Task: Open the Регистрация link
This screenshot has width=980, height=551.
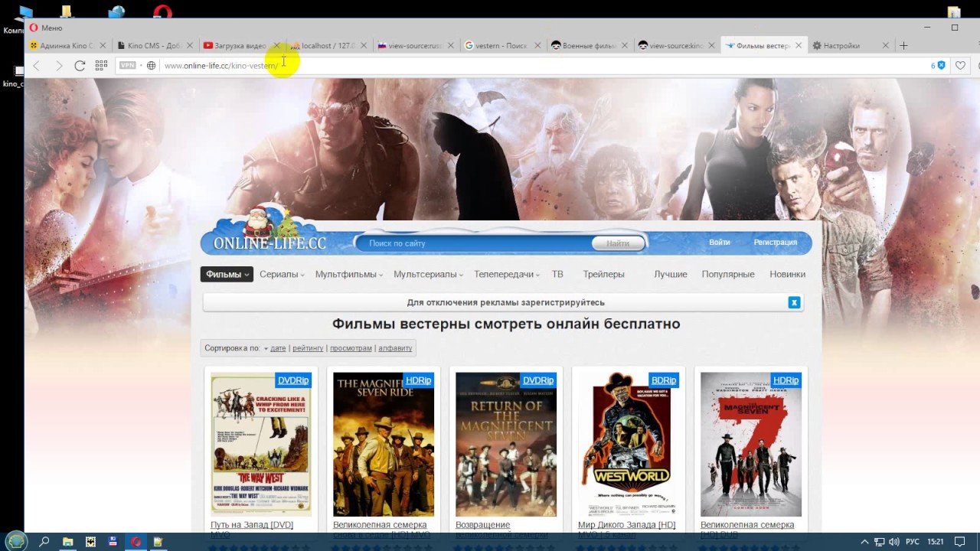Action: 775,242
